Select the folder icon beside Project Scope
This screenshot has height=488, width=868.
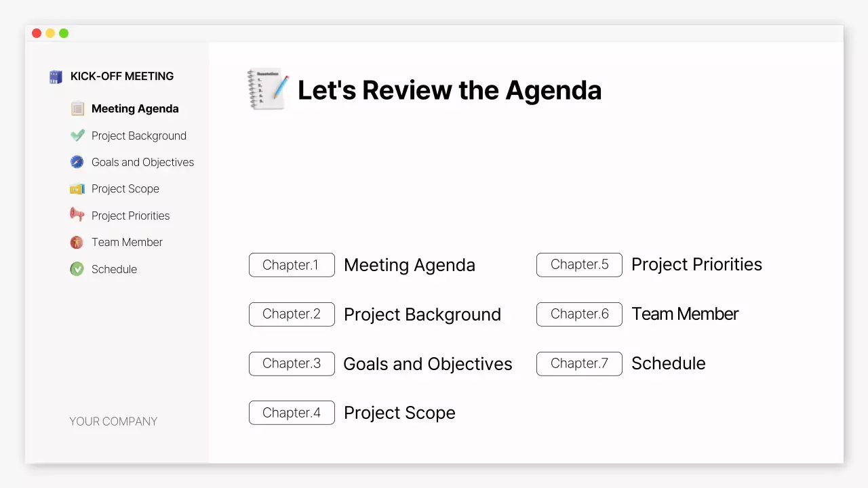(77, 188)
